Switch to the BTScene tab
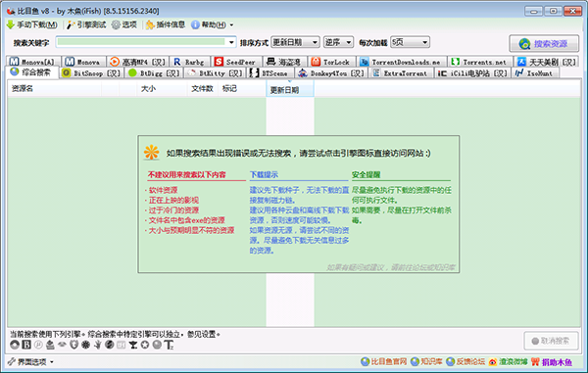Image resolution: width=588 pixels, height=373 pixels. pos(270,73)
